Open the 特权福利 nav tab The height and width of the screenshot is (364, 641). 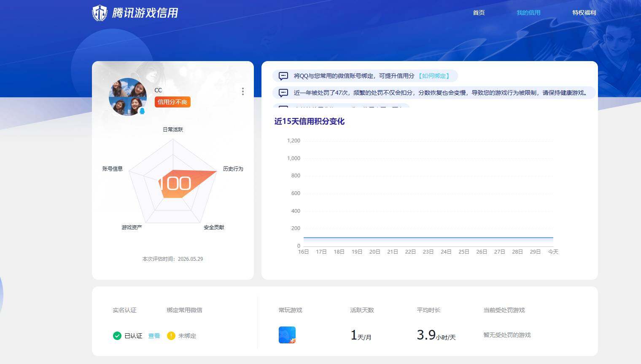(584, 13)
